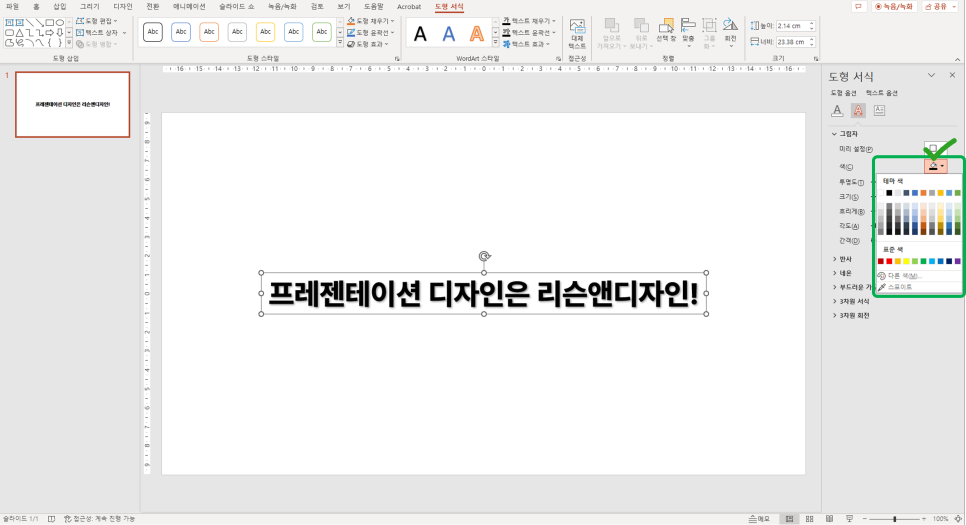Expand the 3차원 회전 (3-D Rotation) section

pos(851,315)
